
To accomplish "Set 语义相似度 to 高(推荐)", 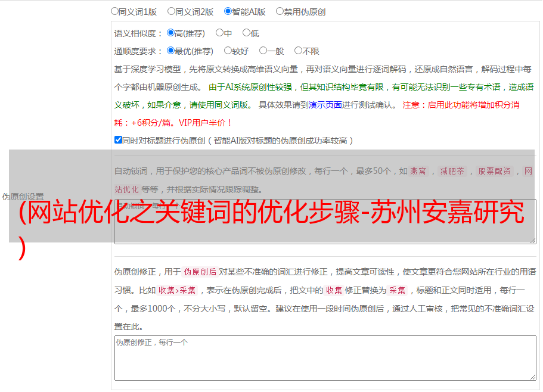I will tap(171, 33).
